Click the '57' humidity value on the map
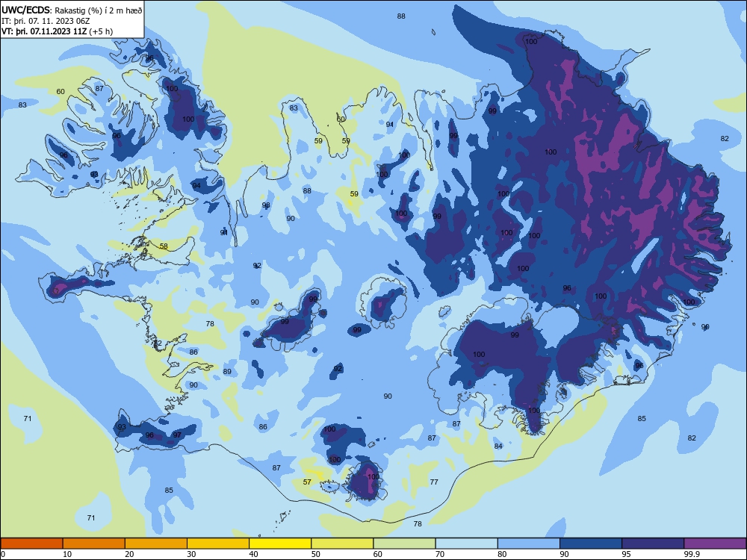This screenshot has width=747, height=560. [x=307, y=482]
